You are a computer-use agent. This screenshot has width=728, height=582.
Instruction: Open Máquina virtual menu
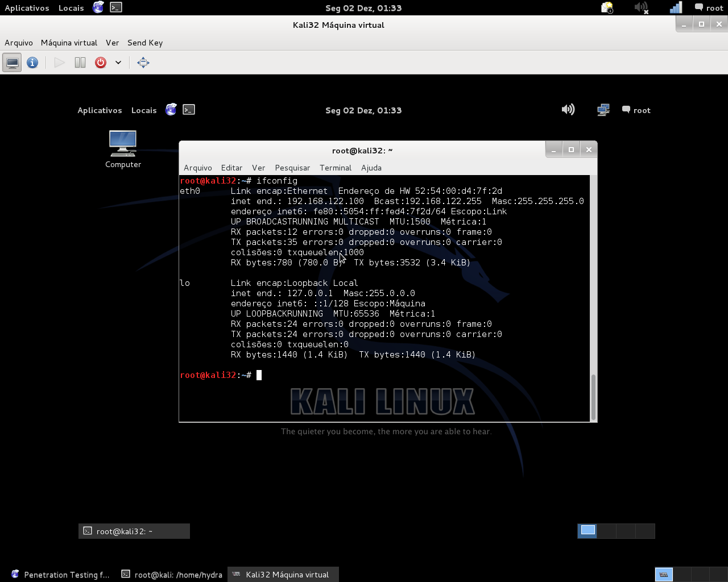pos(69,43)
